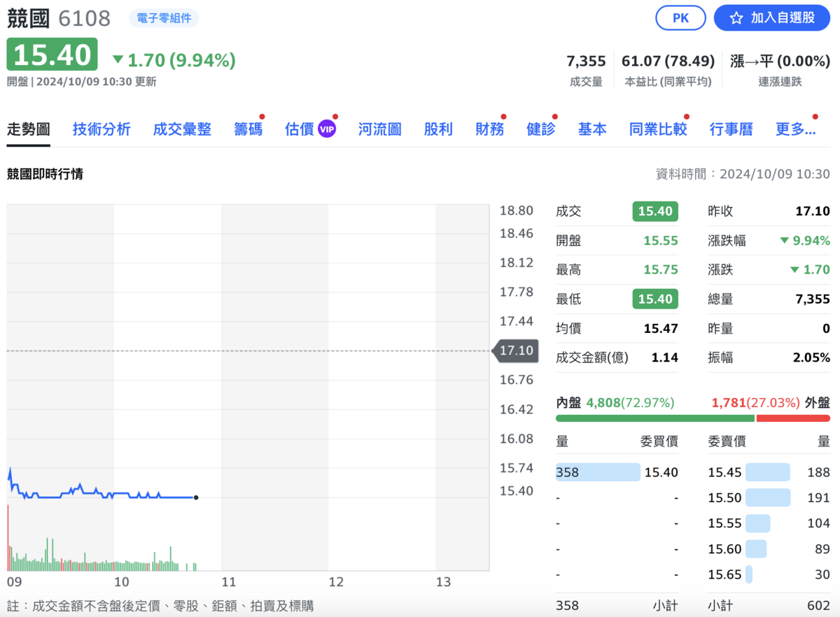Go to the 行事曆 calendar tab
Screen dimensions: 840x617
pyautogui.click(x=731, y=129)
